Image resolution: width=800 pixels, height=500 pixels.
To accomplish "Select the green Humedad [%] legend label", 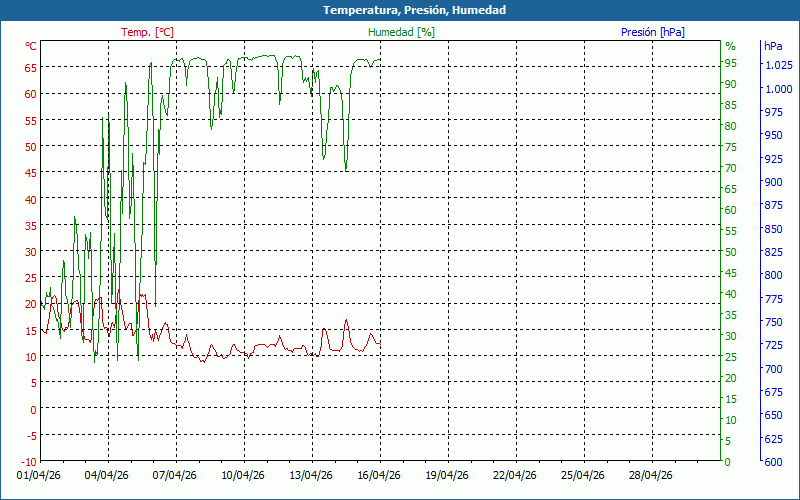I will [402, 32].
